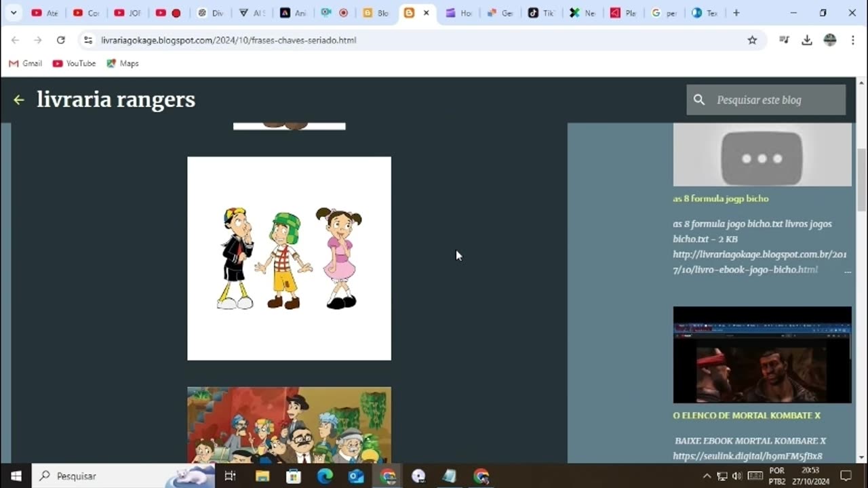Screen dimensions: 868x488
Task: Open File Explorer from the taskbar
Action: coord(262,476)
